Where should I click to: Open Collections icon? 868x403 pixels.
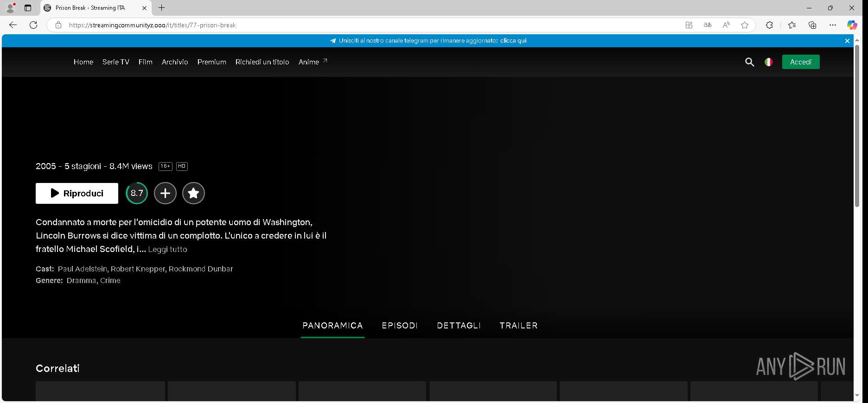pyautogui.click(x=812, y=25)
